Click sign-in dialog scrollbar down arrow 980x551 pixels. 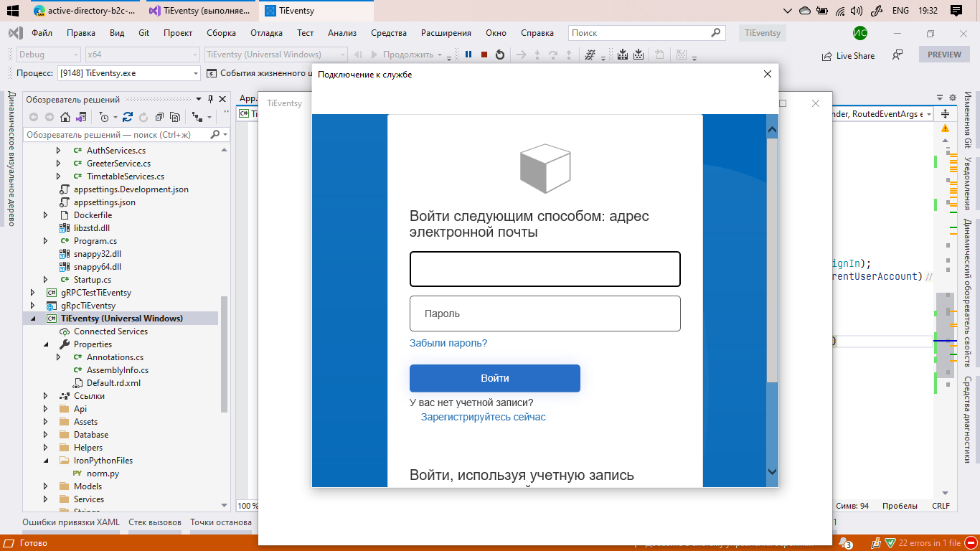pos(773,471)
